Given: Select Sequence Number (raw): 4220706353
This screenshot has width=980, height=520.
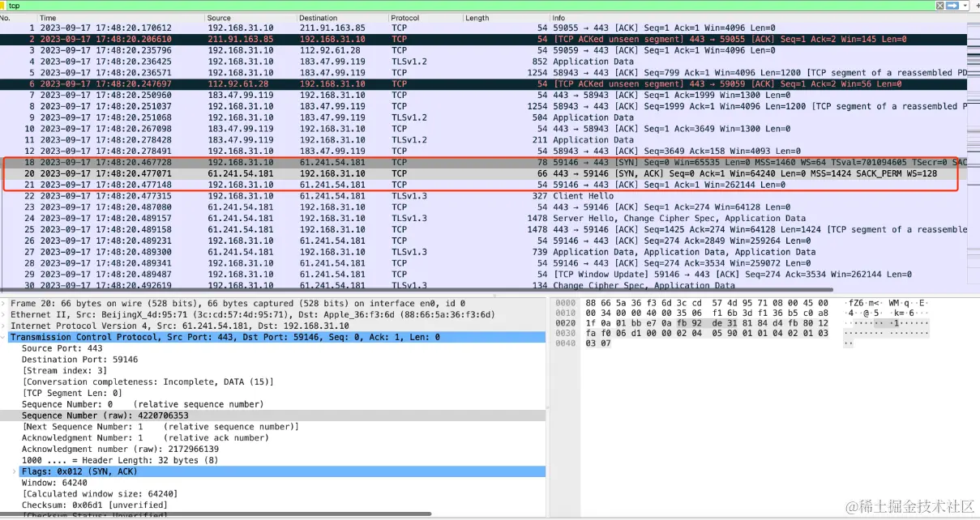Looking at the screenshot, I should [273, 416].
